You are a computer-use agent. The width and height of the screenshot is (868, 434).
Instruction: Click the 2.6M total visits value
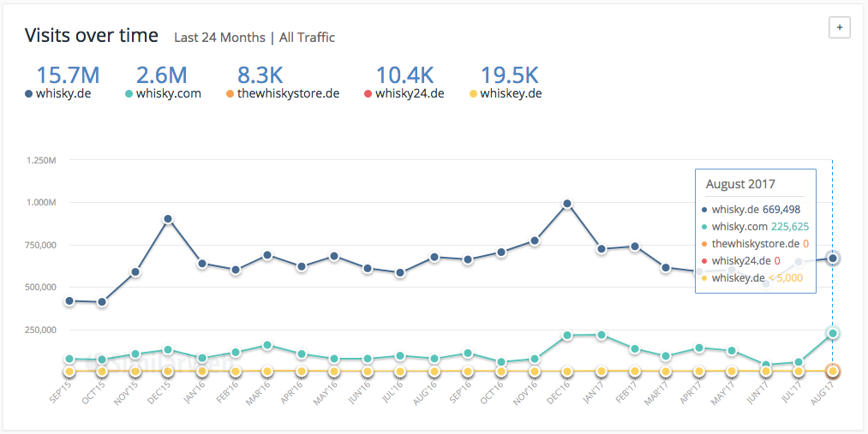point(162,75)
